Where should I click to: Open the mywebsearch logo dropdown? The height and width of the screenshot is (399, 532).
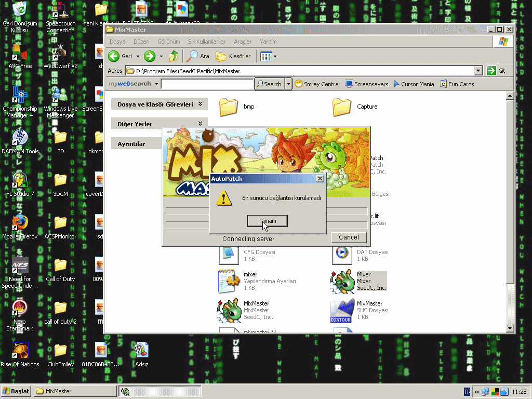(x=156, y=84)
